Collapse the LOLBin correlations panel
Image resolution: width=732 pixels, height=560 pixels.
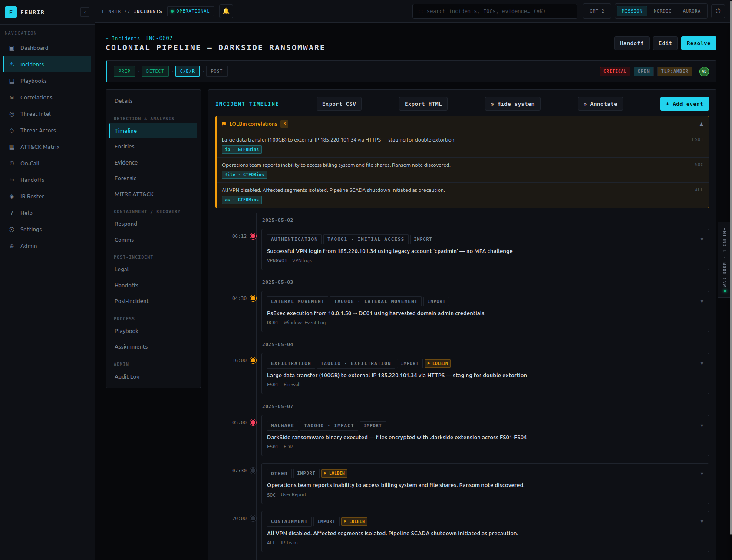(701, 124)
